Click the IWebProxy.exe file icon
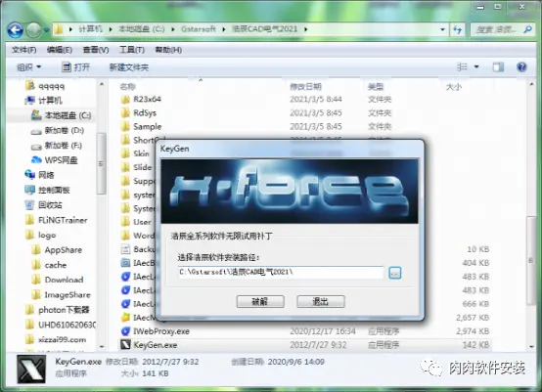The image size is (542, 392). [x=125, y=331]
